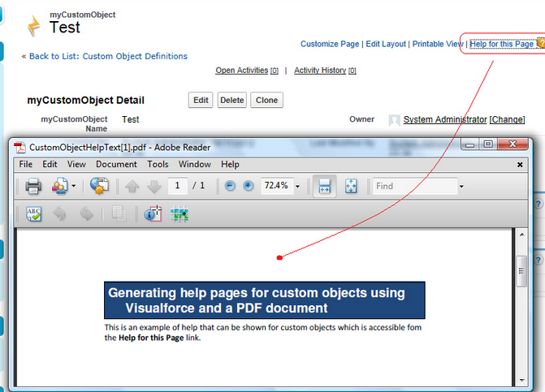Select the 72.4% zoom value field
The height and width of the screenshot is (392, 545).
click(277, 186)
